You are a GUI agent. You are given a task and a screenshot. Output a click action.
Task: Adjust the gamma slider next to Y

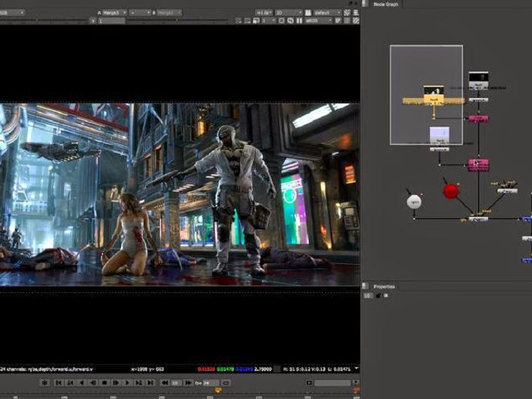click(x=177, y=21)
